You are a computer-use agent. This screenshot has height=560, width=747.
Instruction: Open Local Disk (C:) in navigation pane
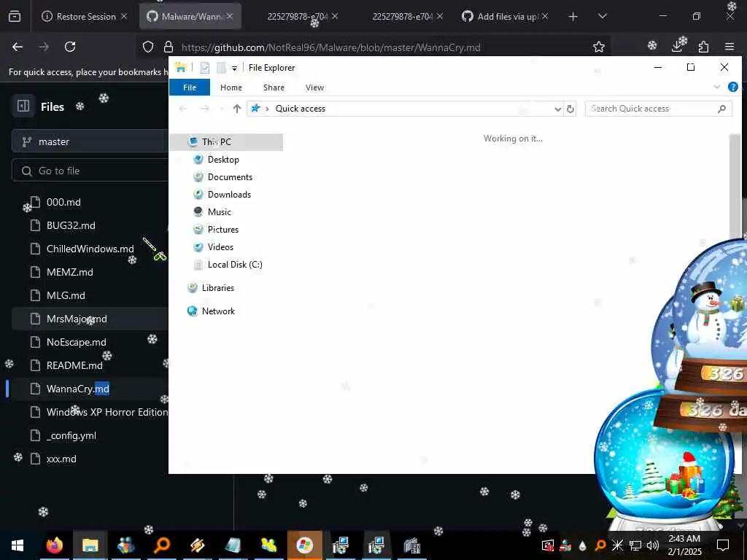(x=234, y=265)
